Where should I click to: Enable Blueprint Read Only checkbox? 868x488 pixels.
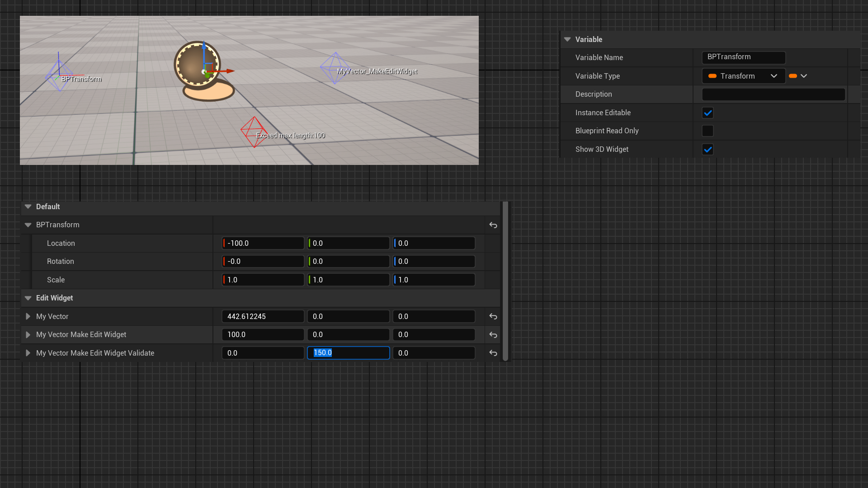[708, 131]
